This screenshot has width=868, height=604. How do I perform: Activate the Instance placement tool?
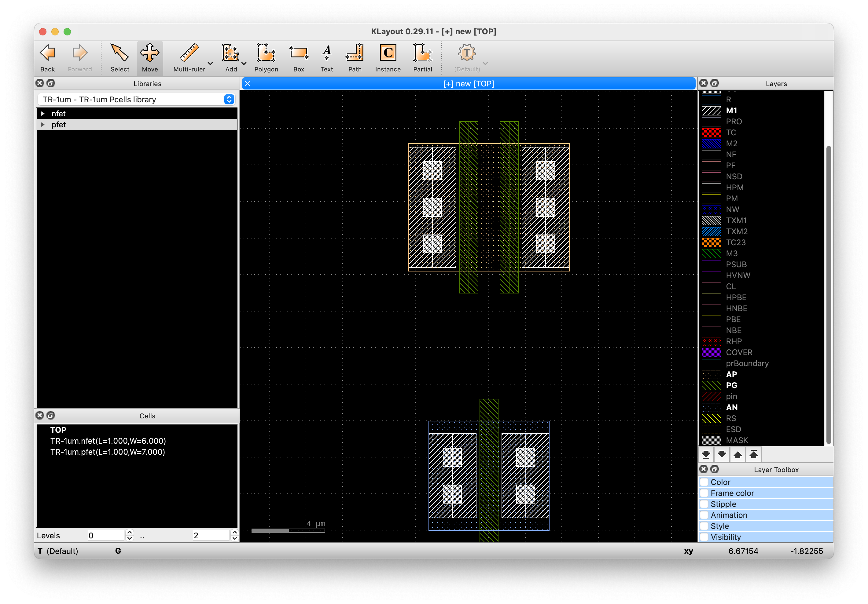[388, 57]
